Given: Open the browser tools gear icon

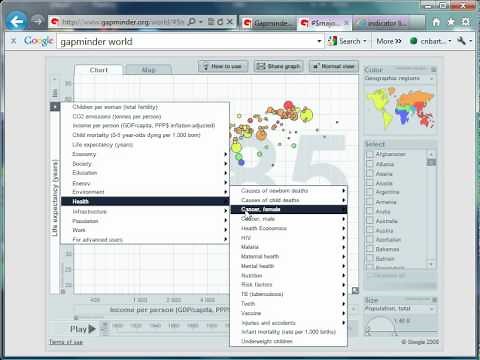Looking at the screenshot, I should (x=466, y=22).
